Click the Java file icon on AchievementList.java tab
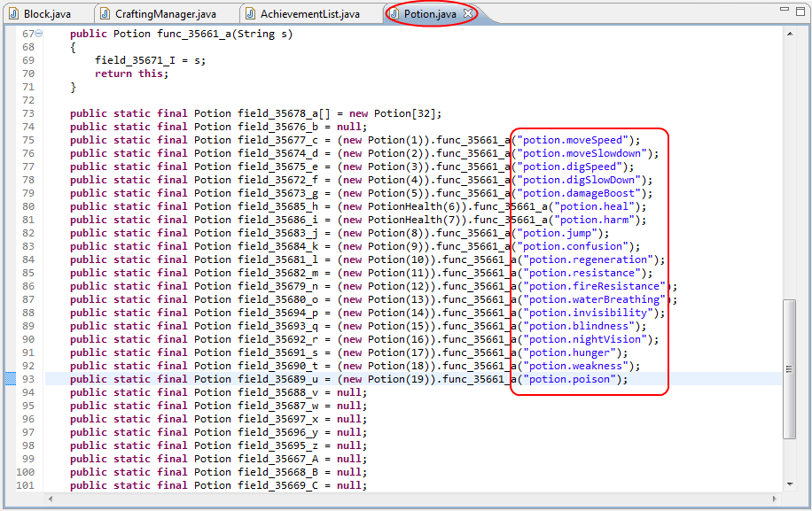812x511 pixels. tap(250, 14)
